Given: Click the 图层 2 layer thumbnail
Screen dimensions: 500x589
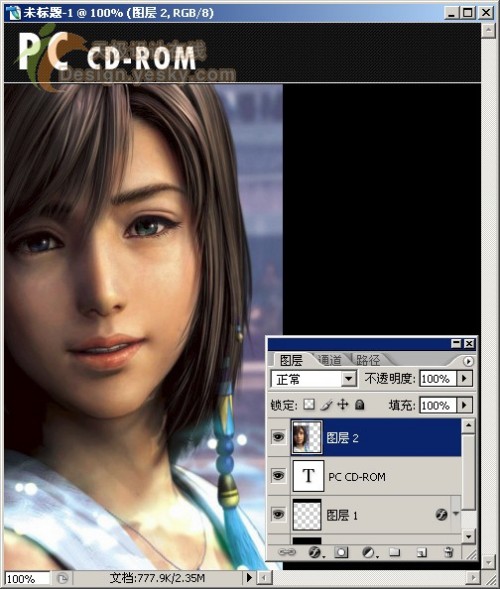Looking at the screenshot, I should 307,437.
